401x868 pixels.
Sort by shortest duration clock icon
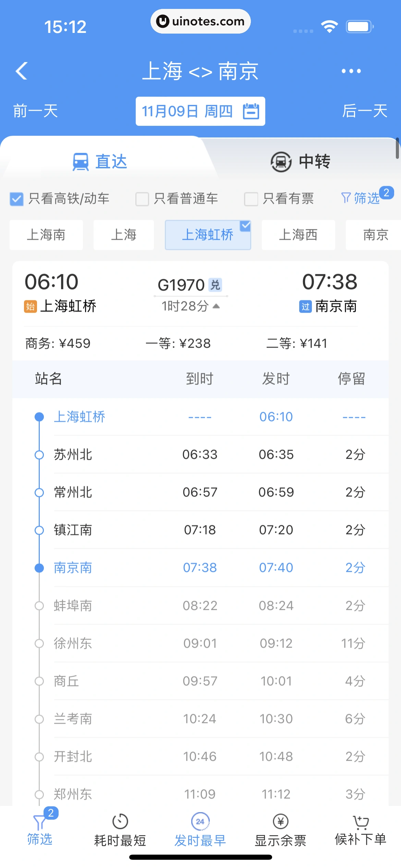click(x=120, y=821)
